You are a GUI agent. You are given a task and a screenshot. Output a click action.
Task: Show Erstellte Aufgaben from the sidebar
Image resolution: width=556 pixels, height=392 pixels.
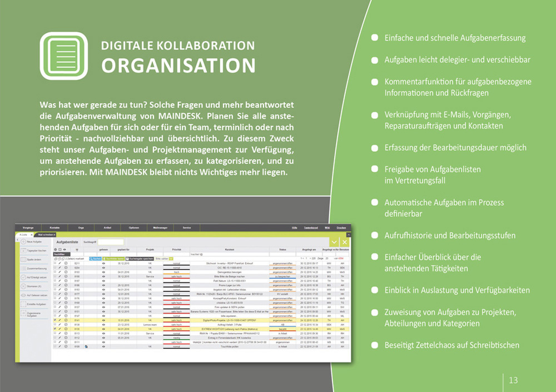[x=34, y=304]
